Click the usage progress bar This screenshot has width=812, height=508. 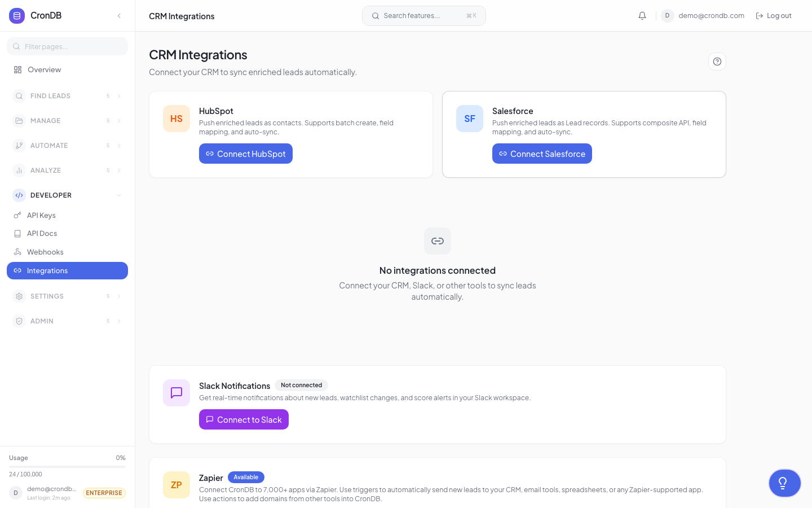tap(67, 467)
